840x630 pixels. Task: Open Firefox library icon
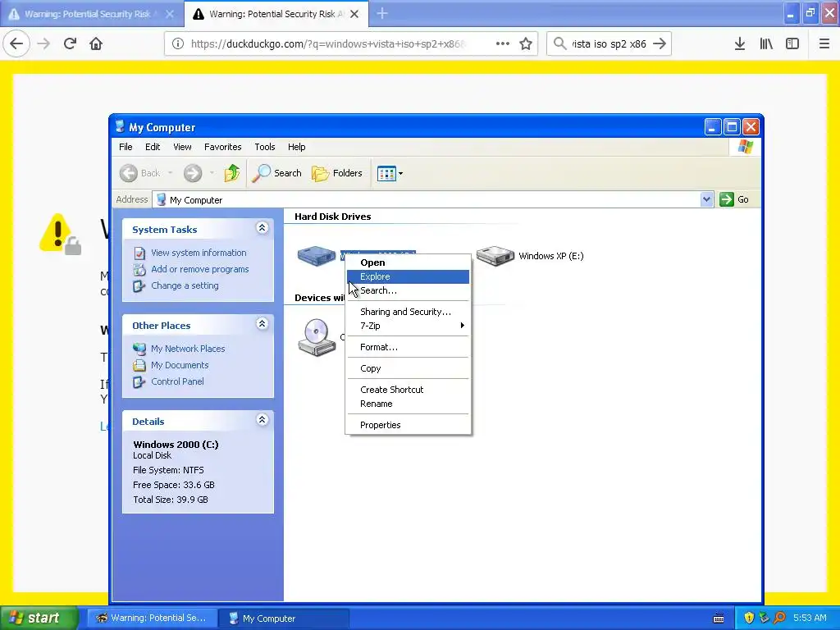pyautogui.click(x=766, y=44)
